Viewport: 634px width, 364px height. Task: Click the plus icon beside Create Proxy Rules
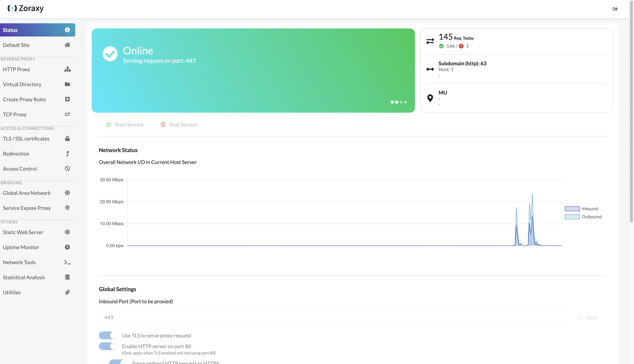[67, 99]
